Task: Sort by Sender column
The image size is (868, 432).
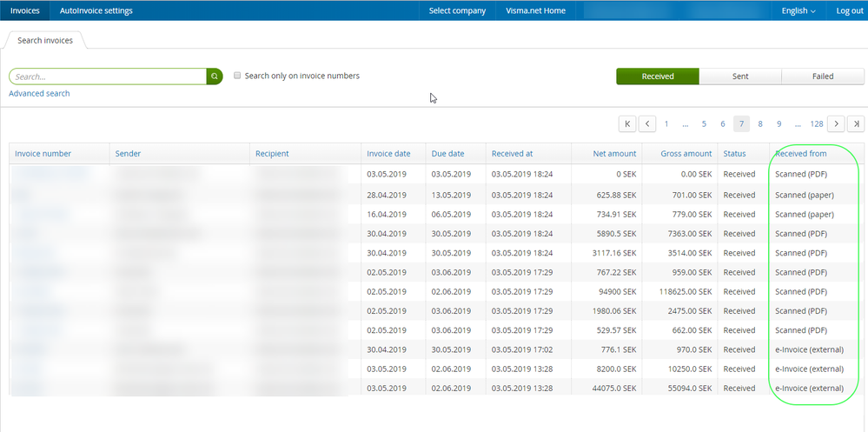Action: tap(128, 154)
